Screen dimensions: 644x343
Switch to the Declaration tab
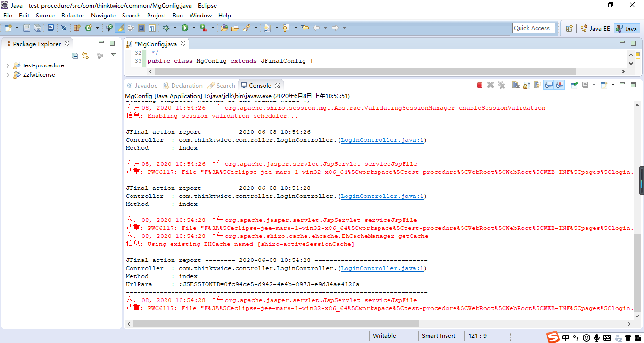coord(183,85)
